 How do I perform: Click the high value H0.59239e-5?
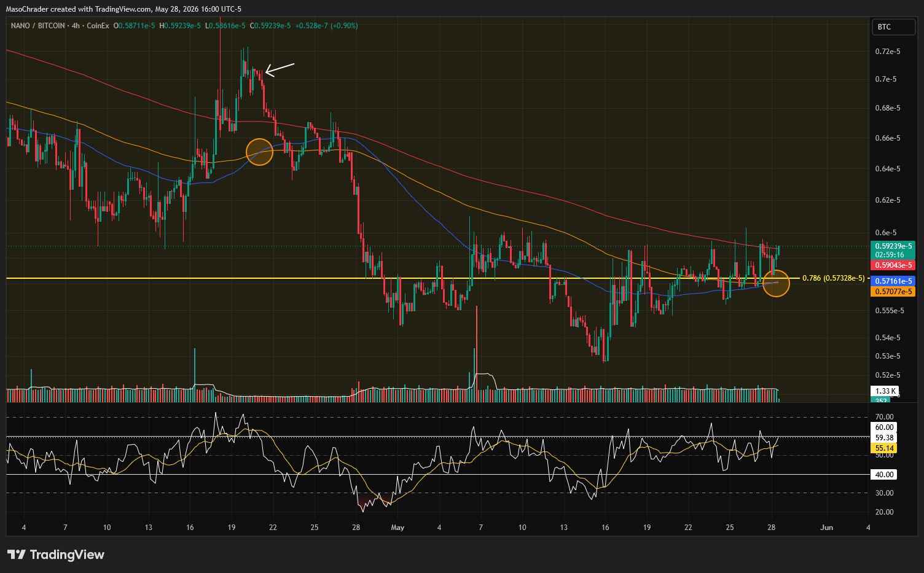181,26
